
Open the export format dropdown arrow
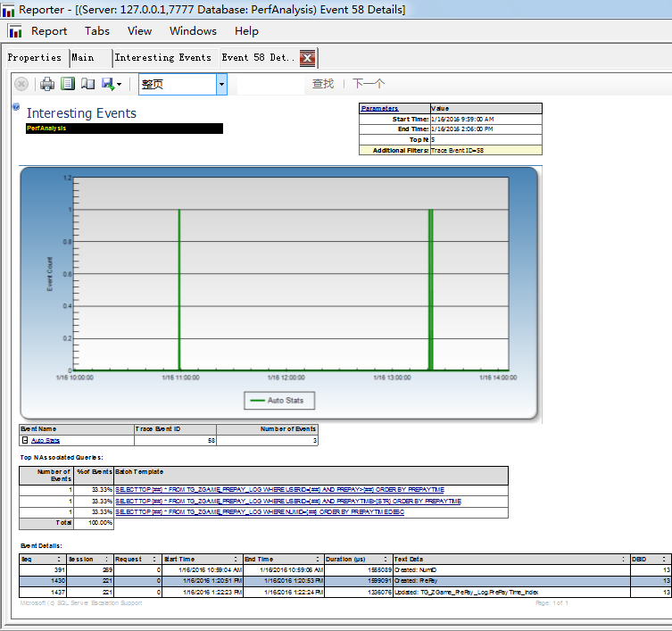(120, 84)
